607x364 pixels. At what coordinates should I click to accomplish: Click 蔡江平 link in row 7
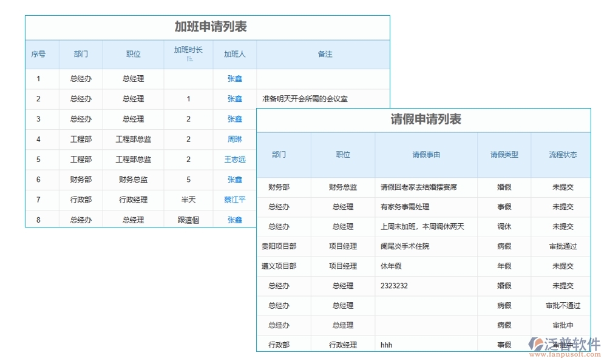coord(234,200)
